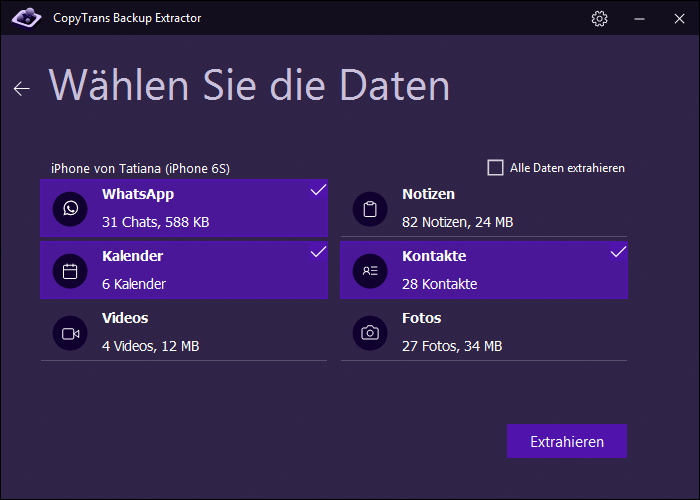The width and height of the screenshot is (700, 500).
Task: Click the Videos camcorder icon
Action: click(70, 333)
